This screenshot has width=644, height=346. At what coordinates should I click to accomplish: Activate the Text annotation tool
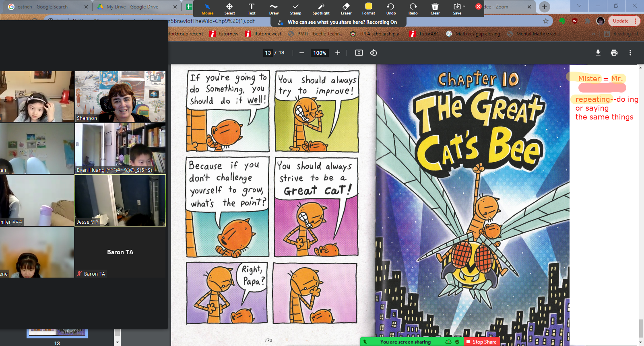[252, 9]
